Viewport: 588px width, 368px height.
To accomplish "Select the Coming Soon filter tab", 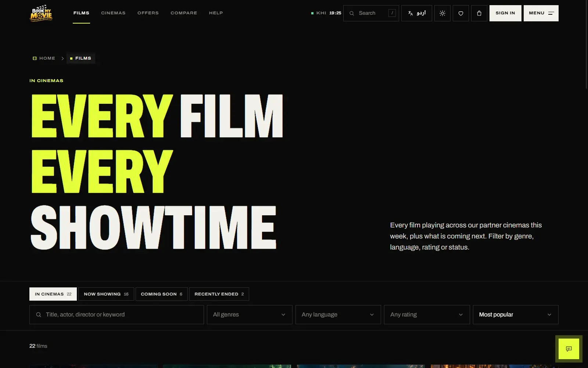I will coord(162,294).
